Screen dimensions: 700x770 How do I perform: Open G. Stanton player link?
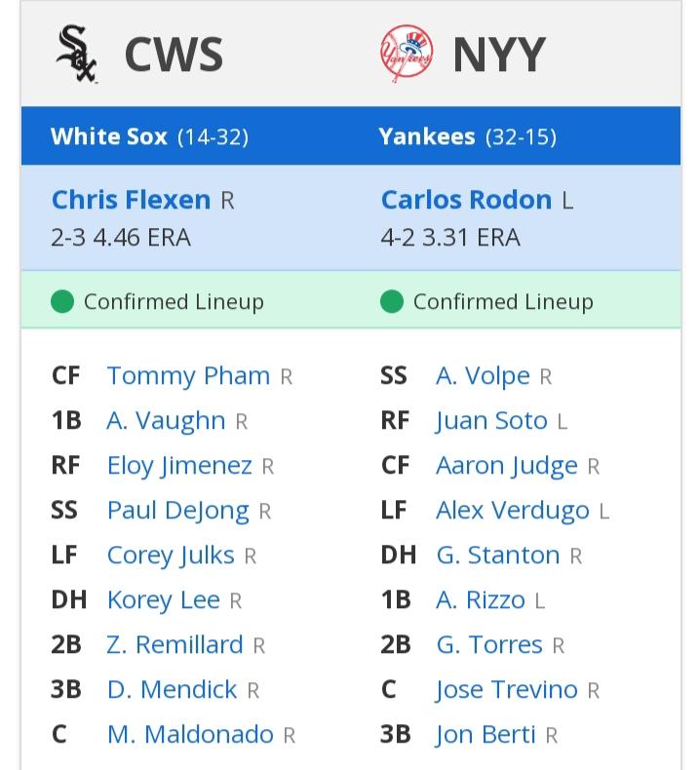tap(498, 555)
